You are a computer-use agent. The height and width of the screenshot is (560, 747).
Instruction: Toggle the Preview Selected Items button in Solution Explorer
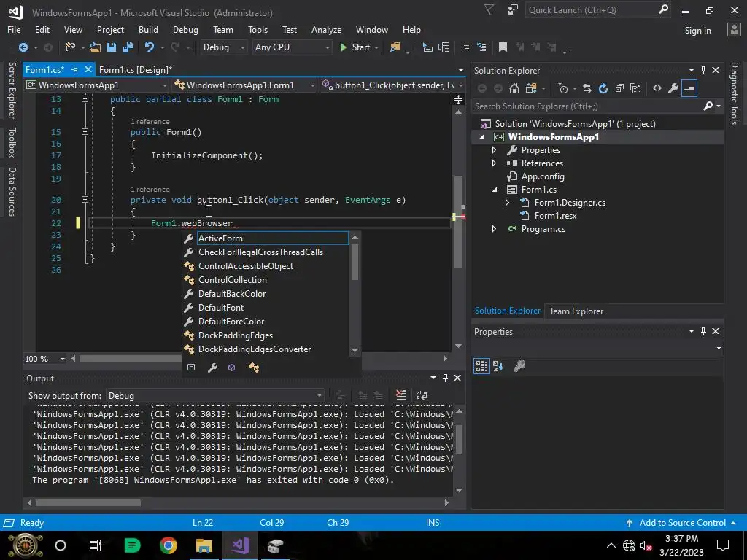689,88
